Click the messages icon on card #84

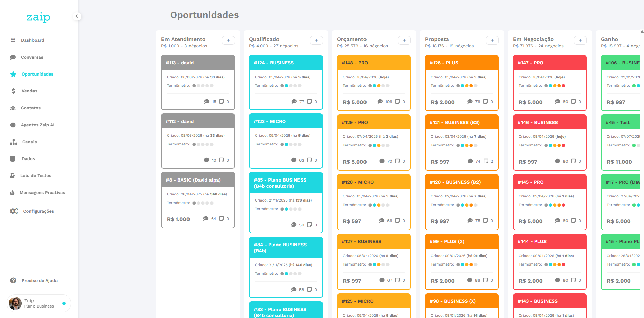tap(294, 290)
